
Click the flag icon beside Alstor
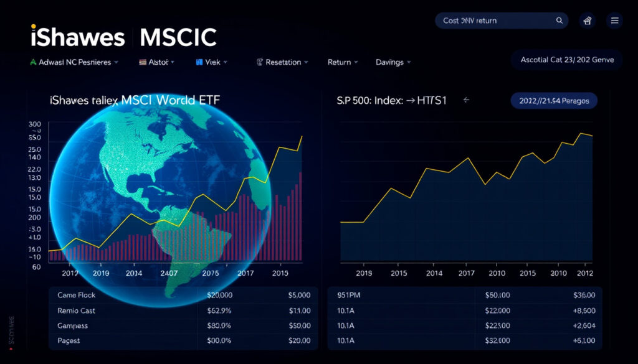pyautogui.click(x=143, y=62)
